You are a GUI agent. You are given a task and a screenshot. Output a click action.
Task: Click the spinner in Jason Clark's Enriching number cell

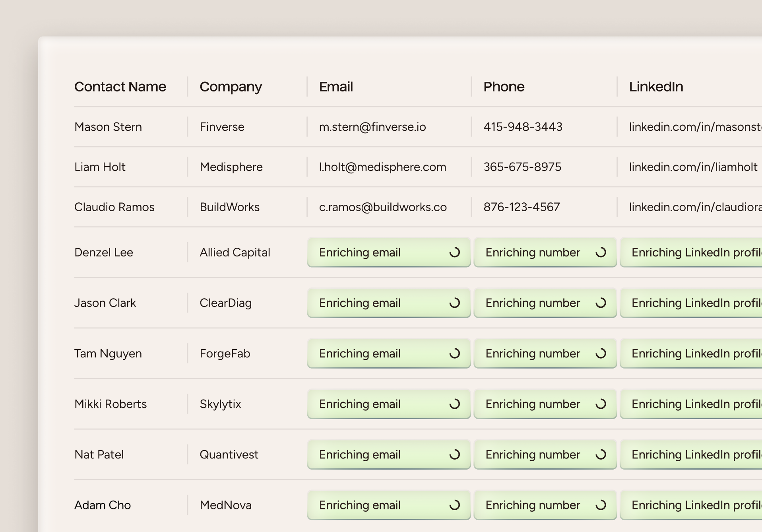[601, 303]
